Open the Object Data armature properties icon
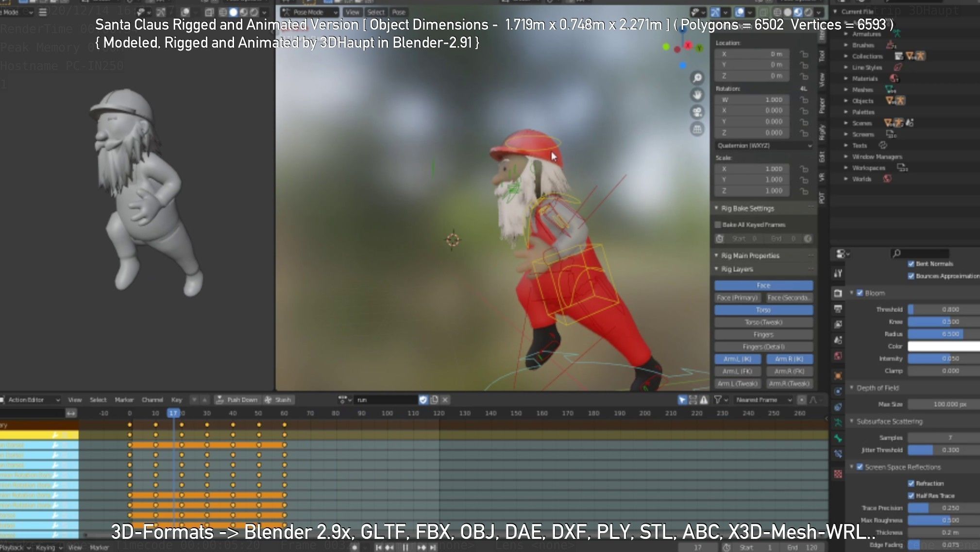Image resolution: width=980 pixels, height=552 pixels. point(838,423)
